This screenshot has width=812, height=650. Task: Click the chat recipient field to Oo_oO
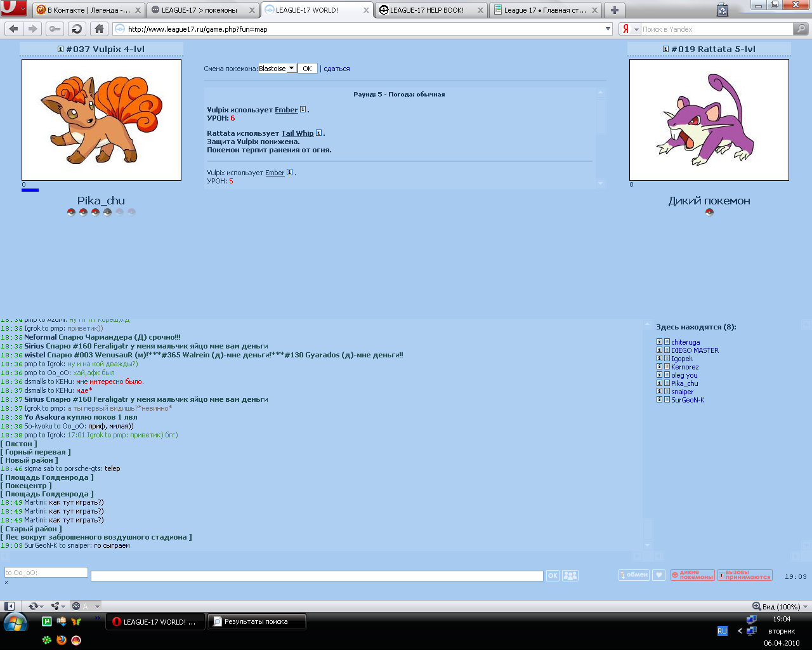[46, 572]
